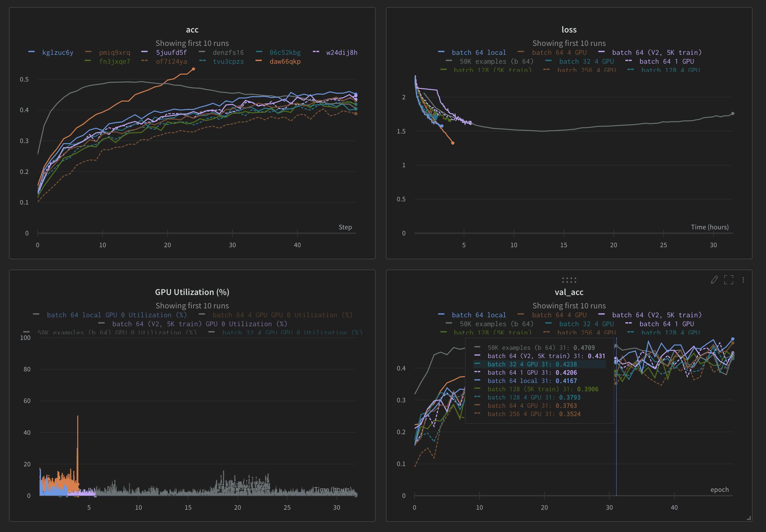
Task: Click gray endpoint dot on loss curve
Action: (733, 114)
